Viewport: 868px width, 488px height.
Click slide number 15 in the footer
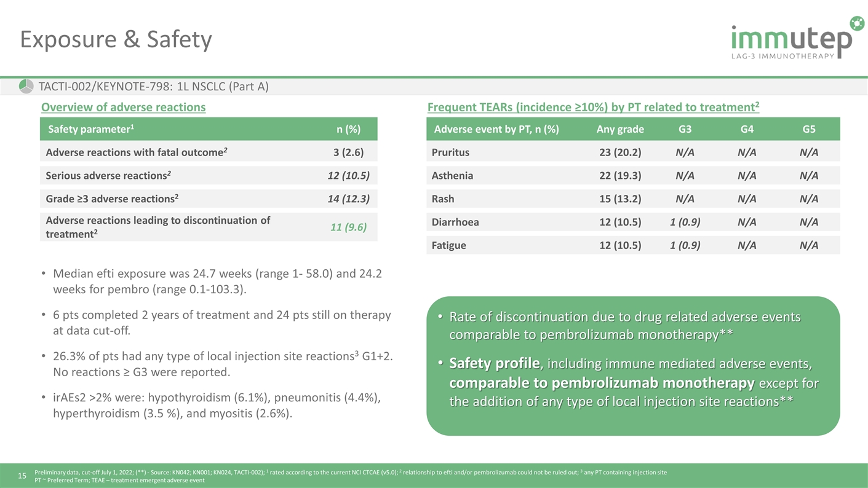[x=22, y=476]
